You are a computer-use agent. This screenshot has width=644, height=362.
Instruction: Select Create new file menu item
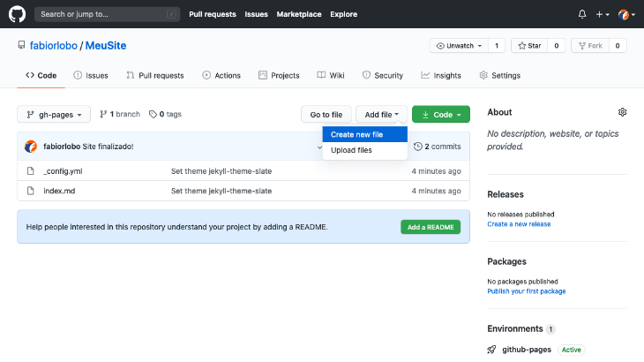364,134
